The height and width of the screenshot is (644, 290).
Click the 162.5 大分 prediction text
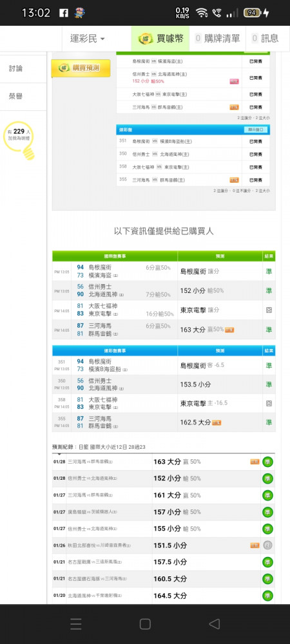coord(195,422)
